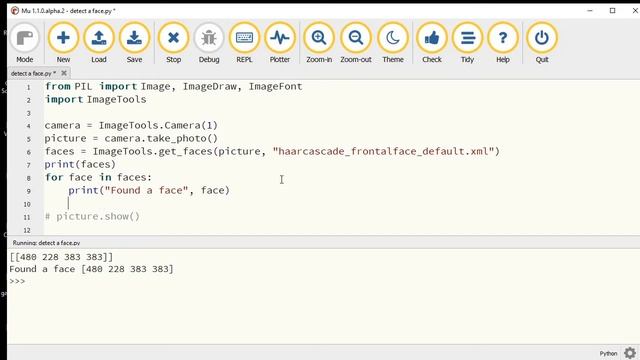Open the Mode selector

[25, 43]
